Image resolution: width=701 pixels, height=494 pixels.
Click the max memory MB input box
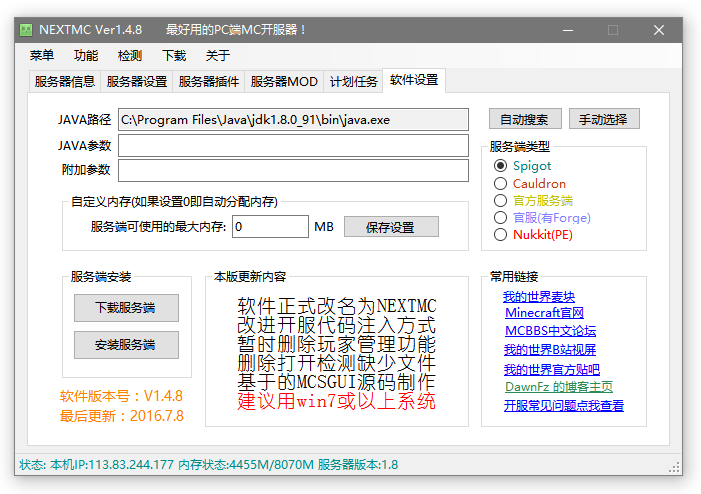(x=270, y=227)
